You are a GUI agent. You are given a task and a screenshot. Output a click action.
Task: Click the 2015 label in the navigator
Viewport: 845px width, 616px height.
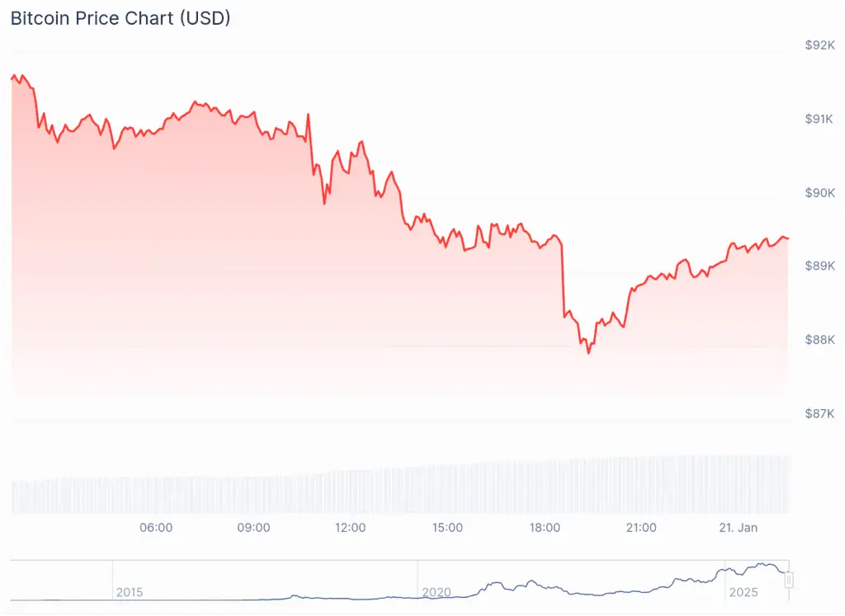[x=130, y=592]
